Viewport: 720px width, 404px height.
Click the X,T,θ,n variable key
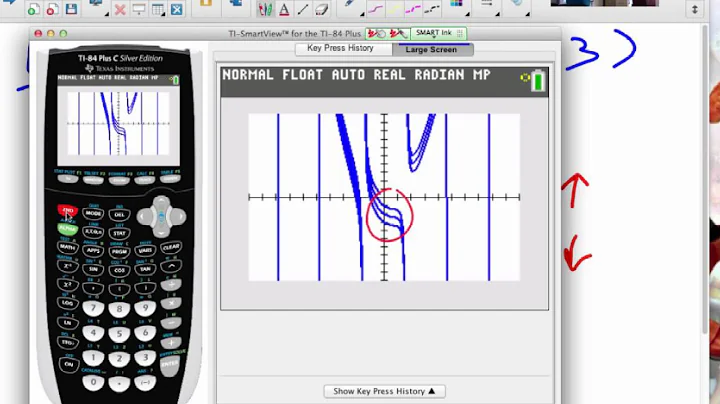[93, 232]
